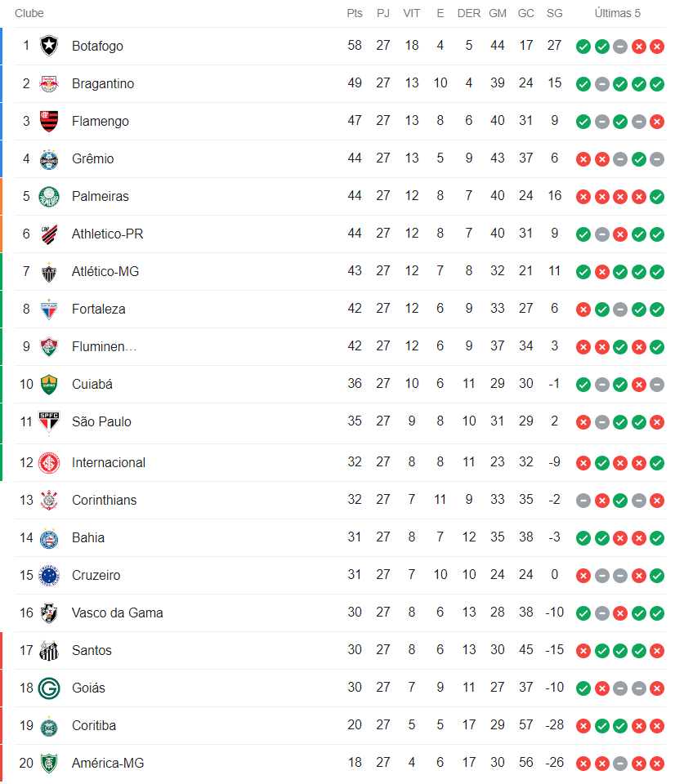Click the Goiás green G crest
675x784 pixels.
tap(49, 688)
